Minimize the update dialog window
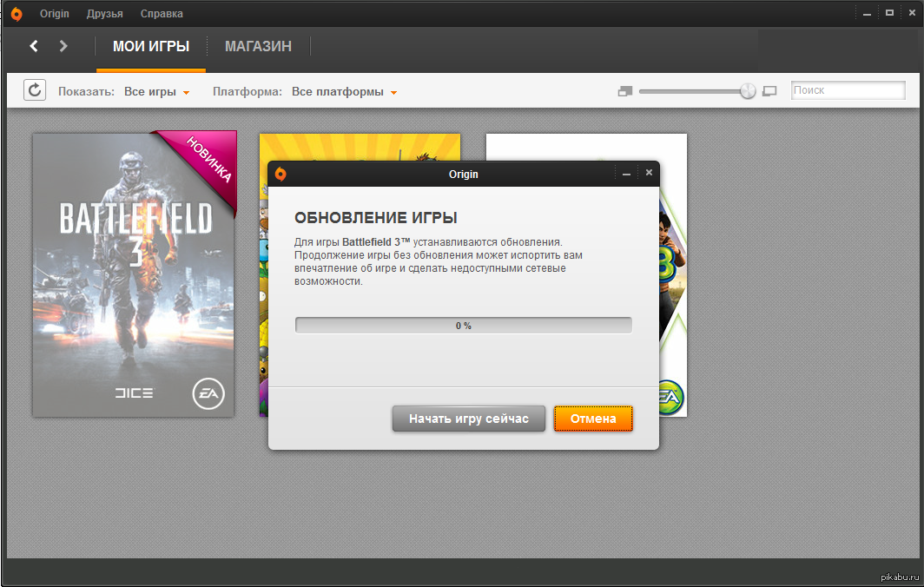 [627, 174]
